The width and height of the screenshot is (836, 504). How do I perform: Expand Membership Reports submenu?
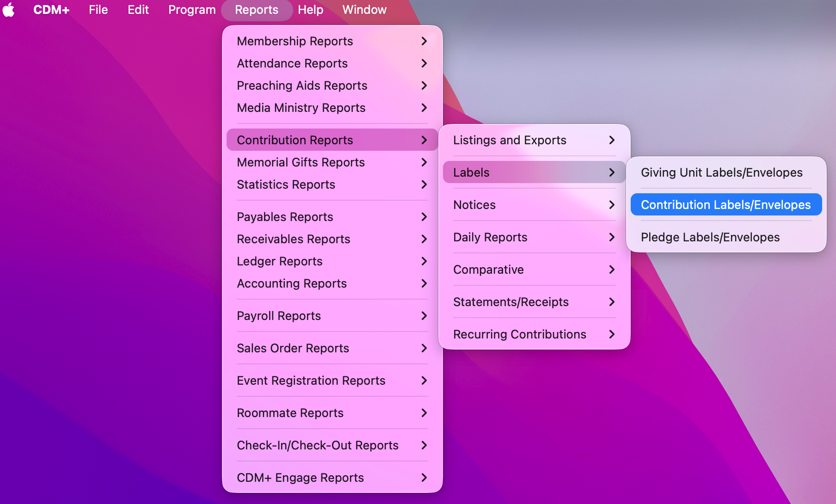coord(332,41)
